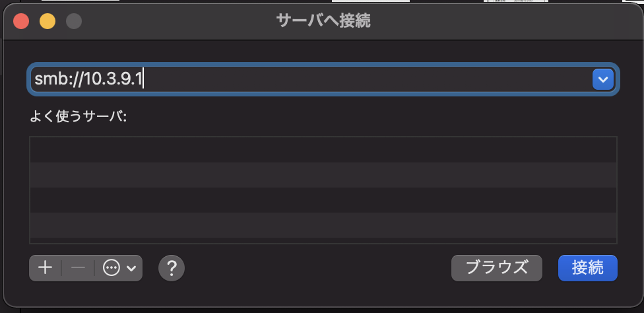This screenshot has height=313, width=644.
Task: Expand the recent servers dropdown arrow
Action: click(603, 79)
